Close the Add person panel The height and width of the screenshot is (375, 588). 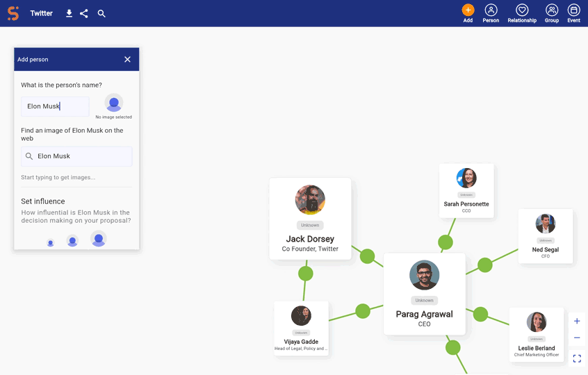[127, 59]
